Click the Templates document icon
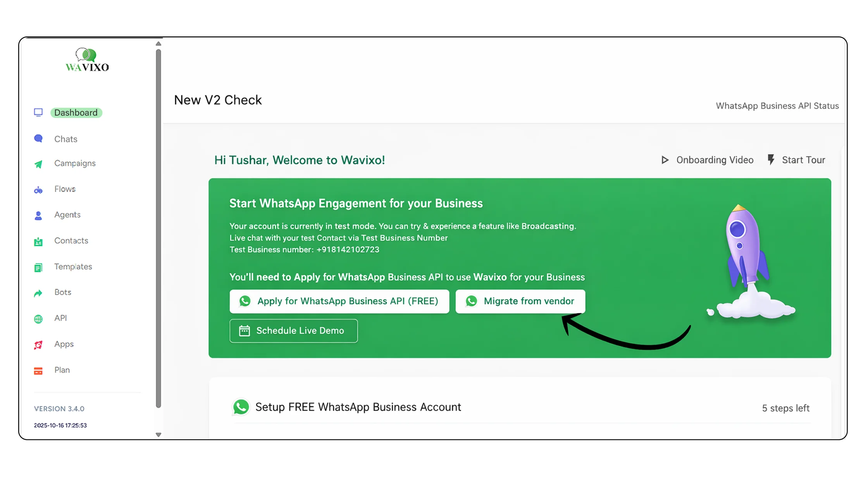The width and height of the screenshot is (868, 488). 38,267
